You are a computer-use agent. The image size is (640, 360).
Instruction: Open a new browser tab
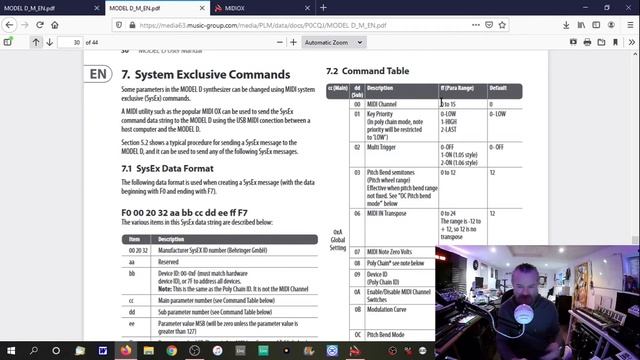323,8
